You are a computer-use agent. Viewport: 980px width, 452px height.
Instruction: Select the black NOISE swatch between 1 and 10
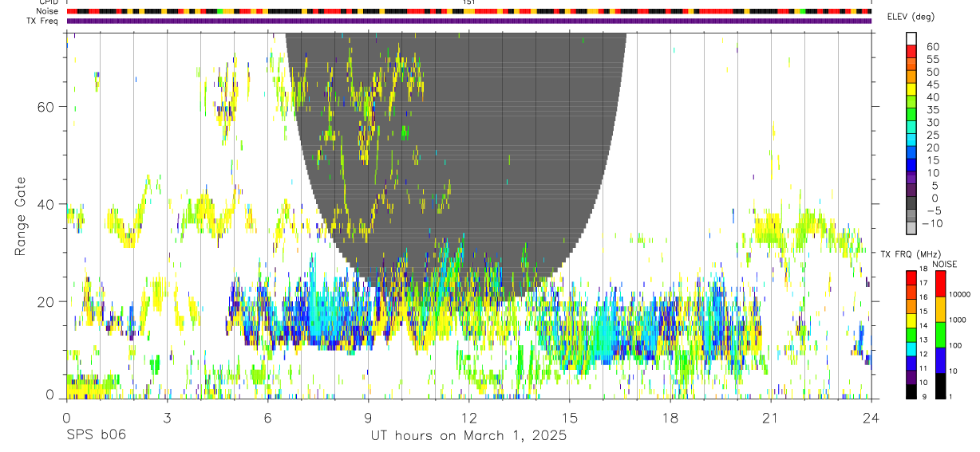[x=940, y=386]
